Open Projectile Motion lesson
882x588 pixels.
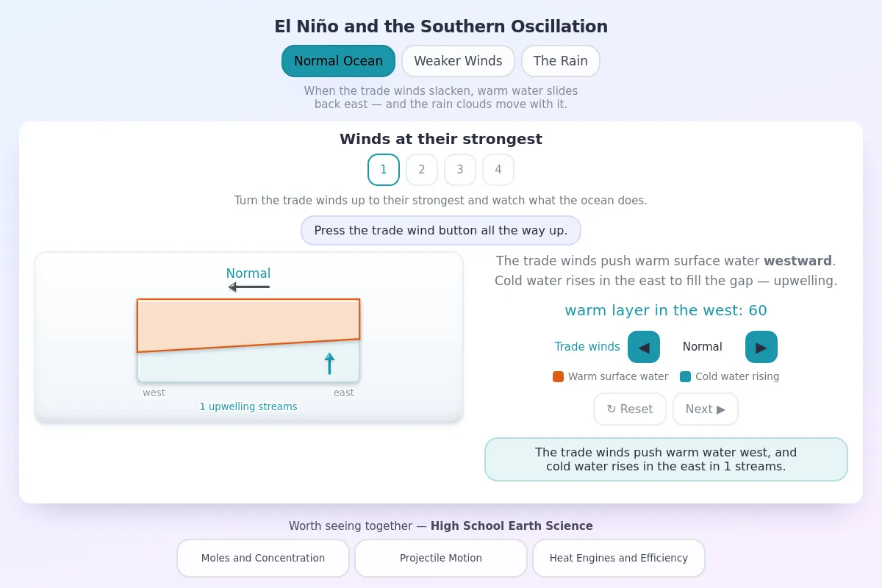coord(441,558)
